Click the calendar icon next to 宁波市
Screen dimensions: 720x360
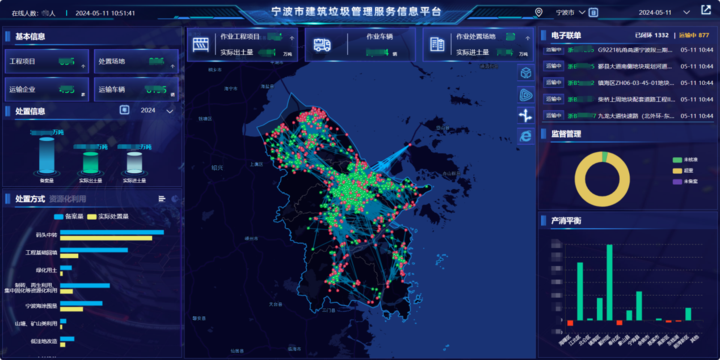coord(593,12)
